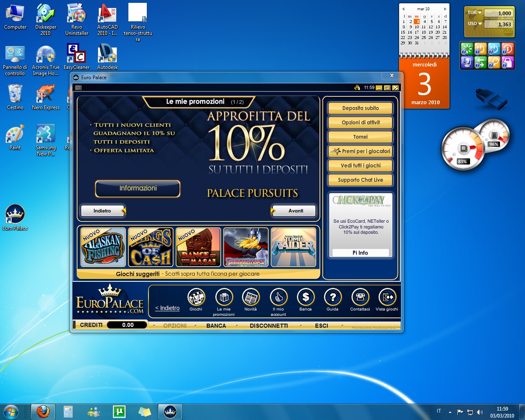Image resolution: width=525 pixels, height=420 pixels.
Task: Select ESCI in the bottom menu
Action: tap(322, 326)
